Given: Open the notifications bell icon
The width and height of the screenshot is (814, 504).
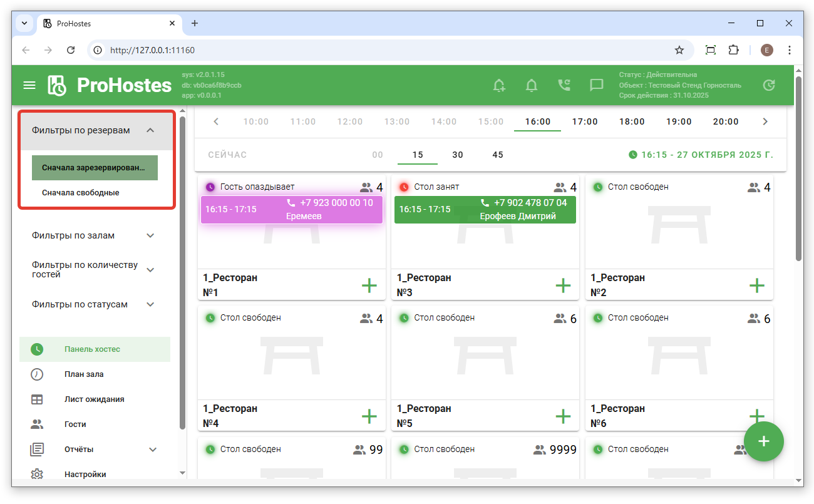Looking at the screenshot, I should (x=532, y=85).
